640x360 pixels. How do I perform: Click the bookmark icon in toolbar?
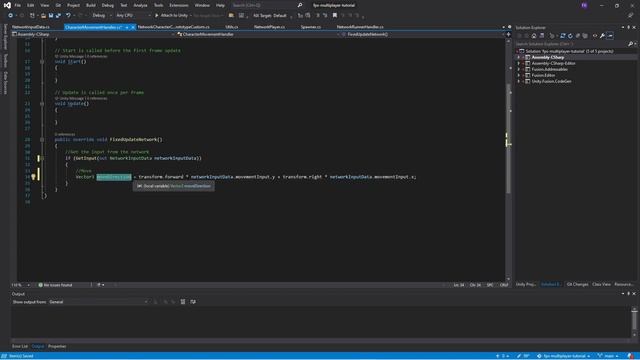click(335, 16)
